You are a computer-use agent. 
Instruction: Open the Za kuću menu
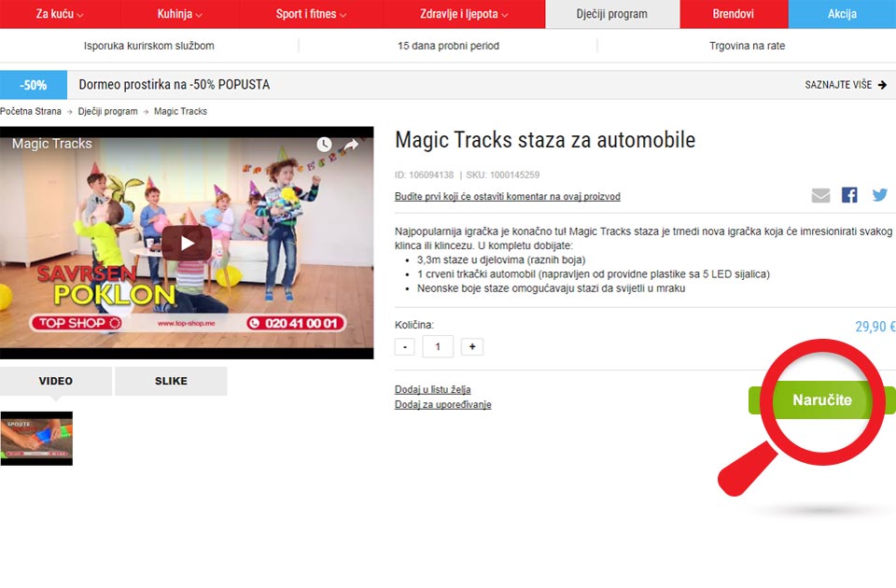click(x=60, y=14)
